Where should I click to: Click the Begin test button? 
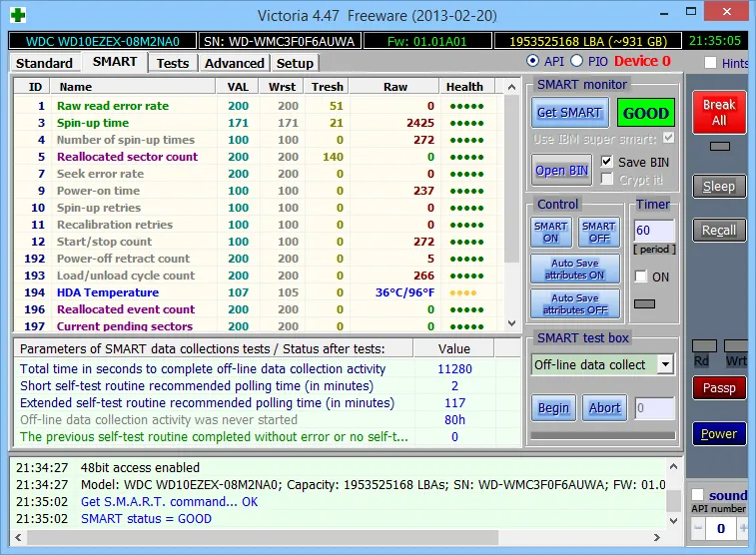click(x=553, y=408)
